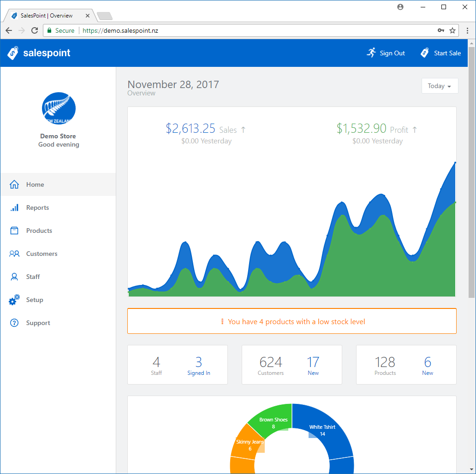Image resolution: width=476 pixels, height=474 pixels.
Task: Click the 624 Customers count
Action: pos(270,365)
